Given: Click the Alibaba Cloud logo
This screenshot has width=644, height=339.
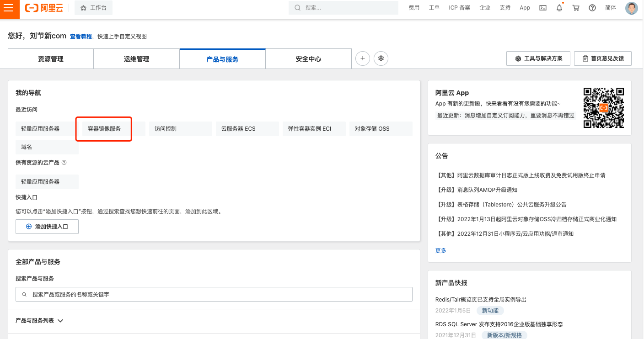Looking at the screenshot, I should [x=44, y=8].
